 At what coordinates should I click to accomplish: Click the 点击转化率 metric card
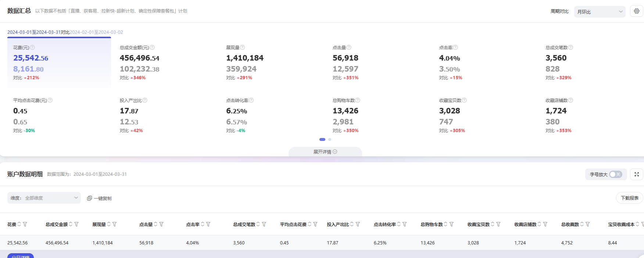pyautogui.click(x=272, y=115)
